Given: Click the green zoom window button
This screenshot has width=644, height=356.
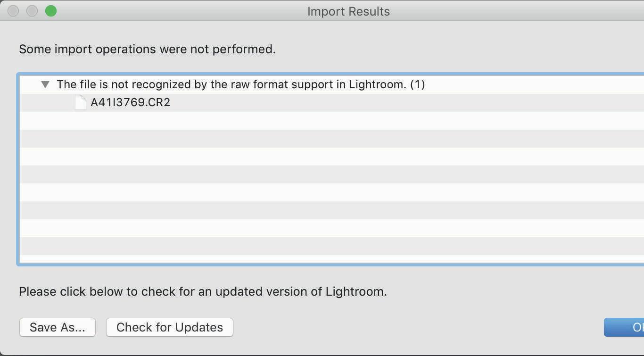Looking at the screenshot, I should pyautogui.click(x=51, y=11).
